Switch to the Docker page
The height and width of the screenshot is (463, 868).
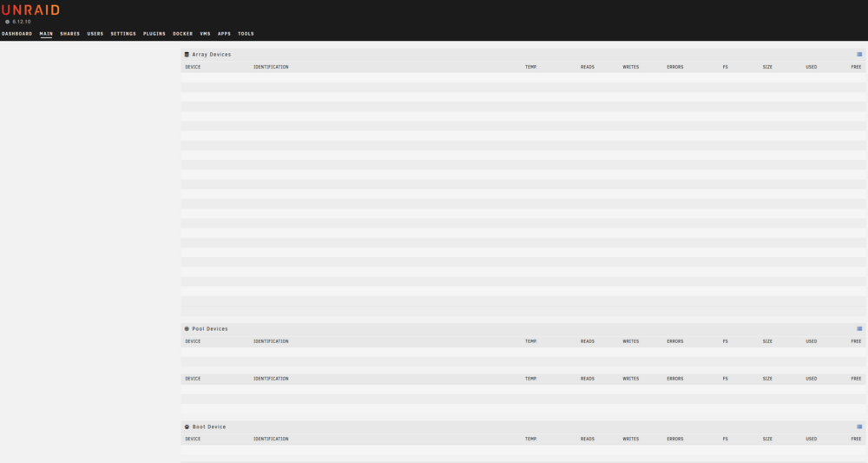coord(182,34)
